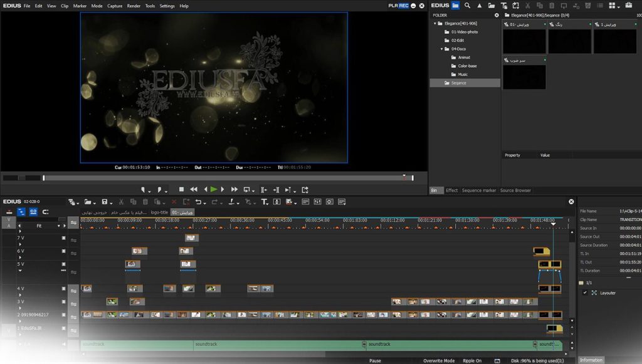642x364 pixels.
Task: Open the Render menu
Action: tap(134, 6)
